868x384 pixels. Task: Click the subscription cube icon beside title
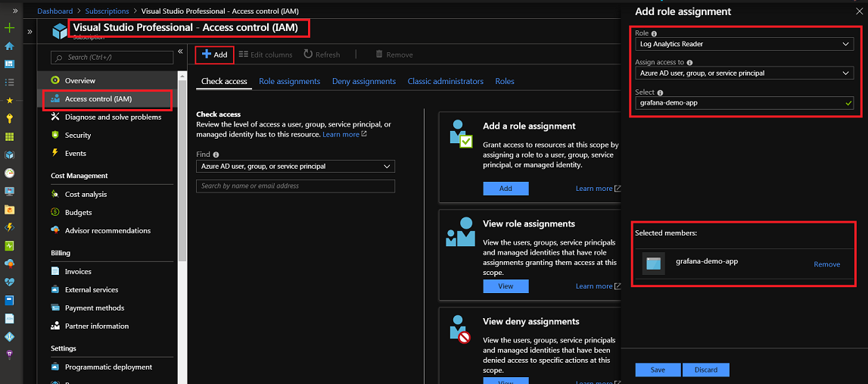[59, 31]
